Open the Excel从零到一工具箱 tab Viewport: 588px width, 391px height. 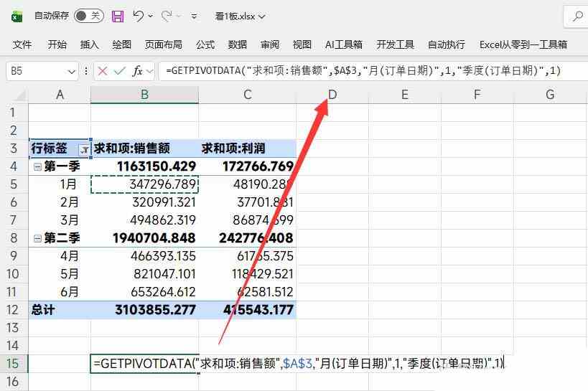(523, 44)
